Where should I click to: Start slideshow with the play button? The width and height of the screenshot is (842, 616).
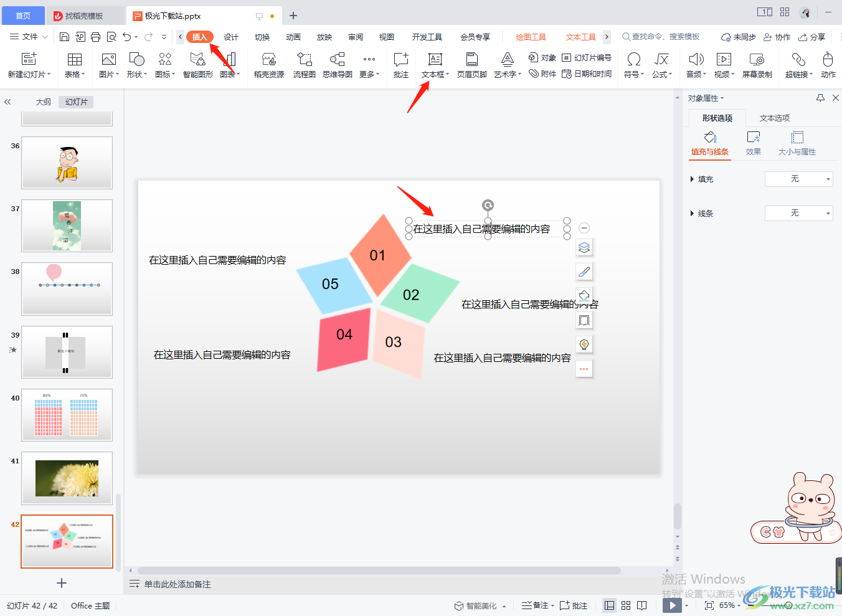point(672,605)
